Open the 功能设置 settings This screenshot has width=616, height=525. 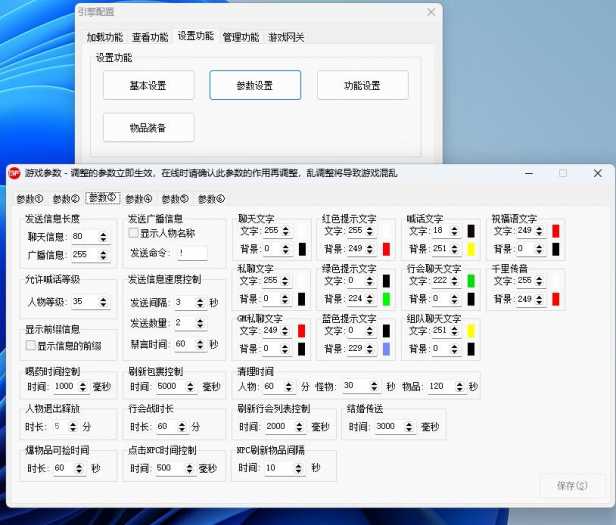[362, 86]
